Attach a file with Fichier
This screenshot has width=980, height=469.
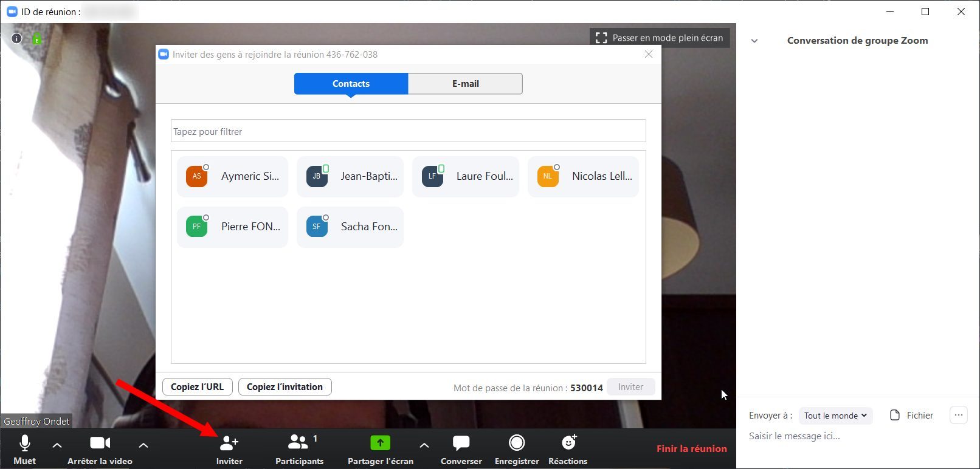click(911, 416)
